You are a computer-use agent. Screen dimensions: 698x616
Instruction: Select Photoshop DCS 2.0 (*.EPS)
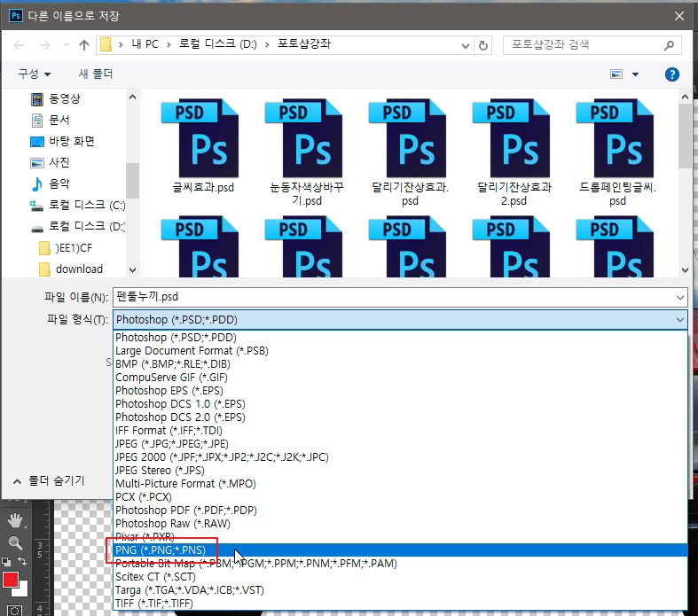click(400, 417)
